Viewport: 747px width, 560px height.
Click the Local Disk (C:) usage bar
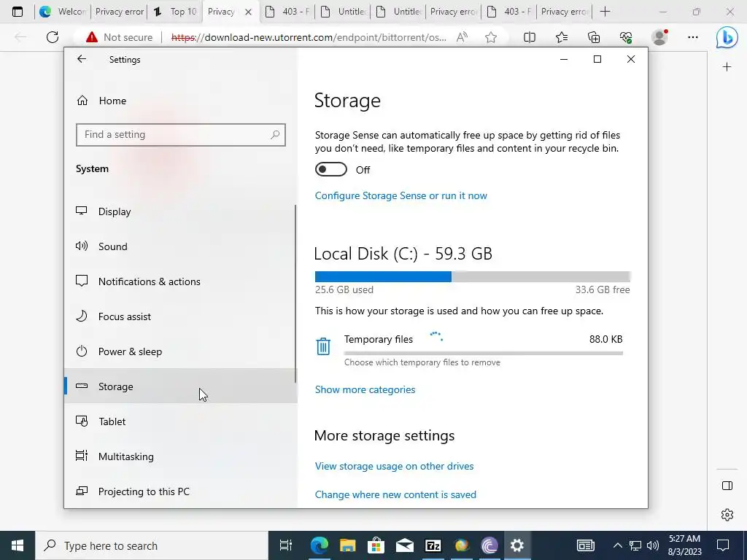click(x=473, y=276)
